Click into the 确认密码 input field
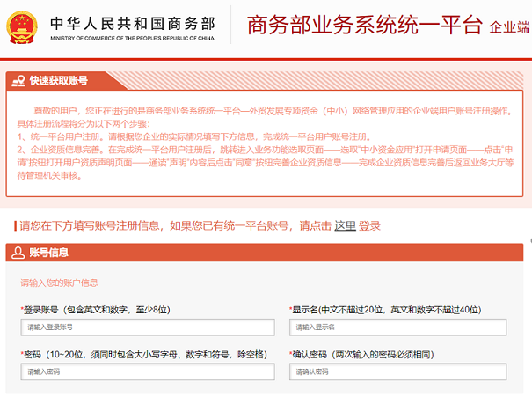Screen dimensions: 532x397 pyautogui.click(x=398, y=371)
